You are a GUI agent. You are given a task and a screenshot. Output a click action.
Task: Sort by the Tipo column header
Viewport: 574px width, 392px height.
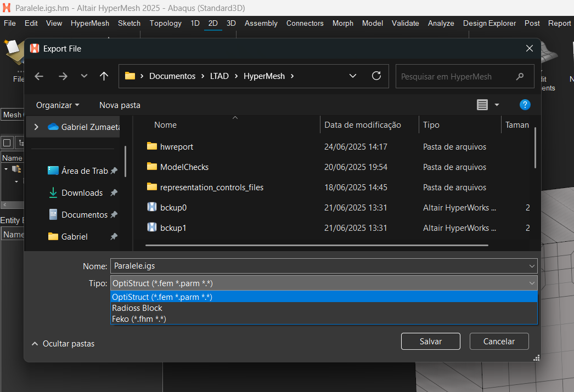click(431, 125)
